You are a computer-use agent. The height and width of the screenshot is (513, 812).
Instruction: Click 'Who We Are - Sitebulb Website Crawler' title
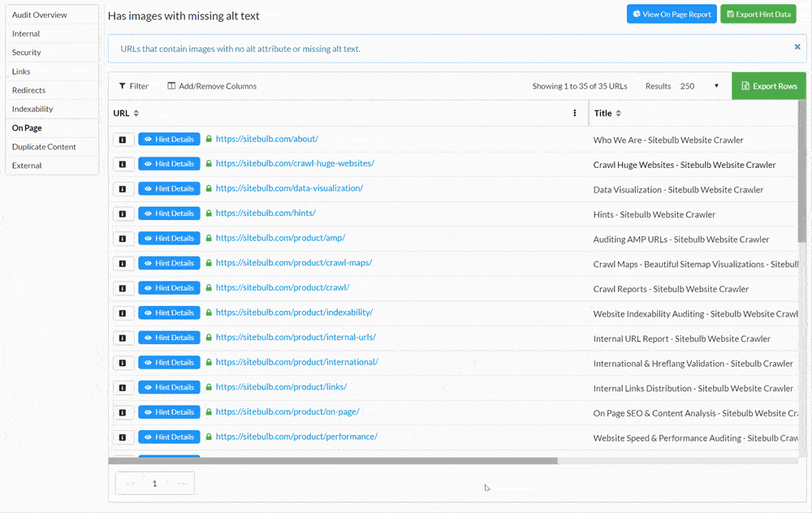[668, 140]
